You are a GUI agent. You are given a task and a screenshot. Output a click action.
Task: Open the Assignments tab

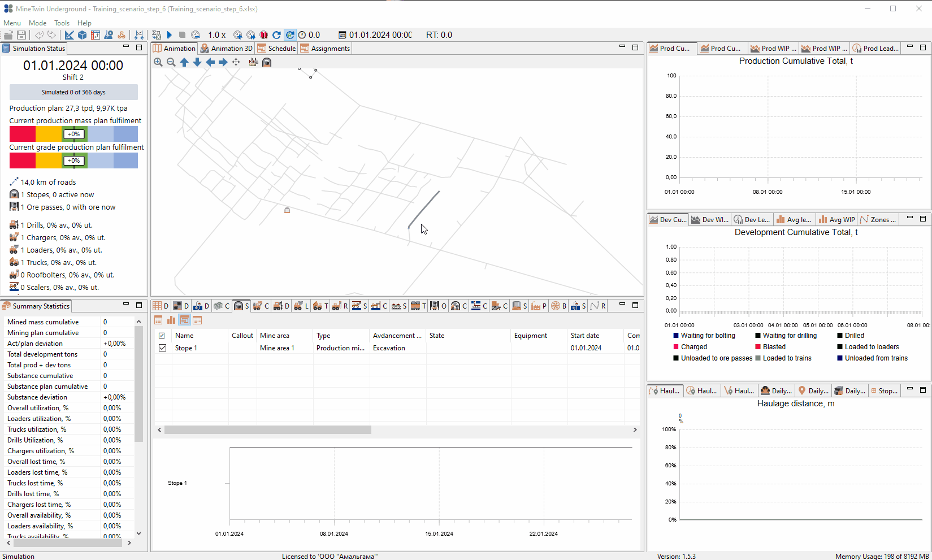point(326,49)
